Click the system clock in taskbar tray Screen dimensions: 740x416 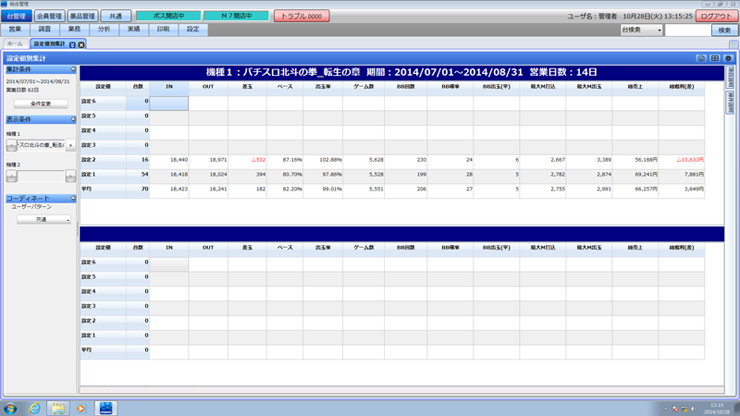716,408
